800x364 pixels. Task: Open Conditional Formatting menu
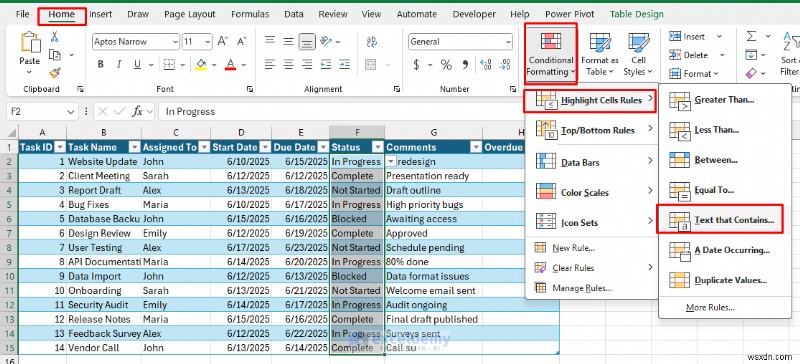click(551, 54)
